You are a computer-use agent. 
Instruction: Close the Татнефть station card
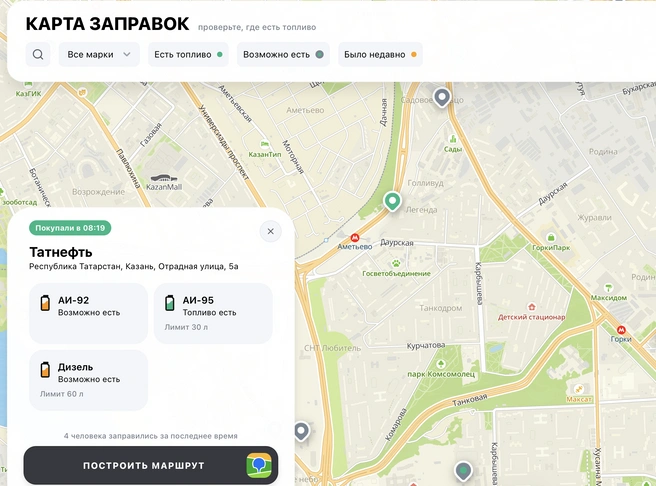tap(271, 231)
